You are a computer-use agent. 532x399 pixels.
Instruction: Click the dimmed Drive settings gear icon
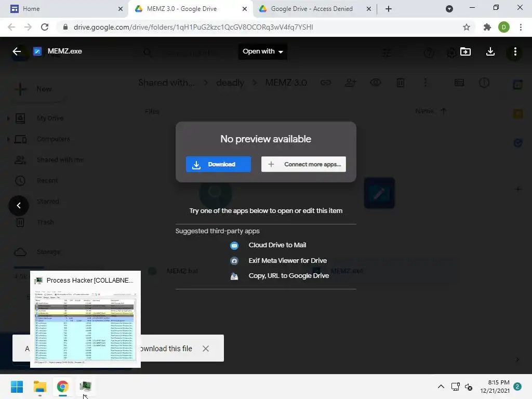point(451,54)
